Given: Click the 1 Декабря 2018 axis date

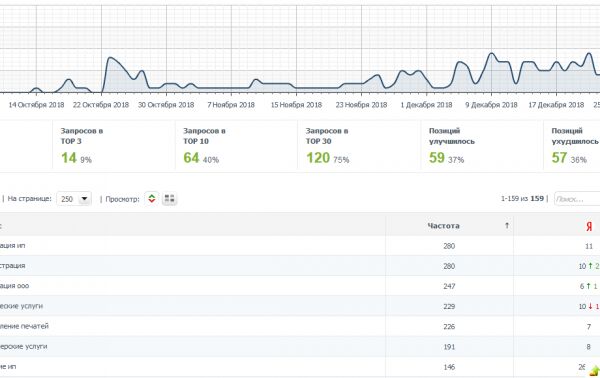Looking at the screenshot, I should point(426,104).
